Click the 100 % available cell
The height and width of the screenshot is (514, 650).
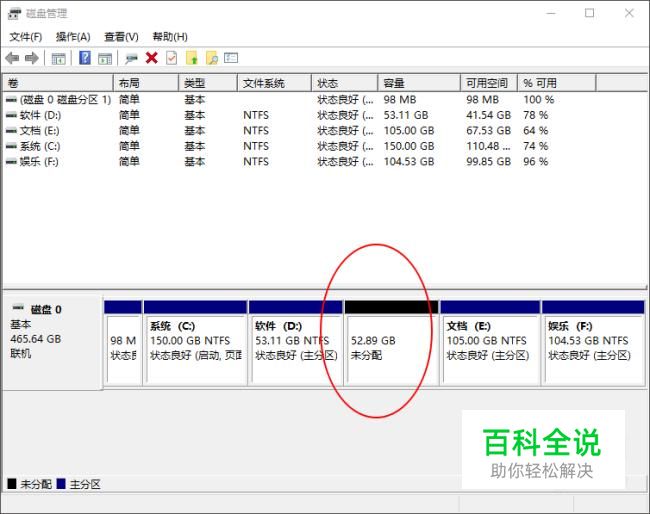pos(538,100)
